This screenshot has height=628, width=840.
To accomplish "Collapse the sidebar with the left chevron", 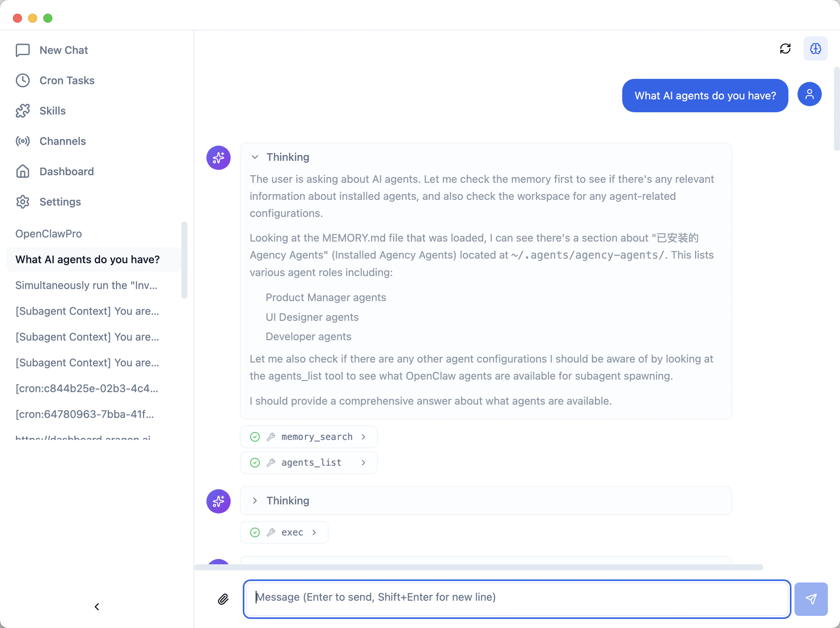I will tap(97, 607).
